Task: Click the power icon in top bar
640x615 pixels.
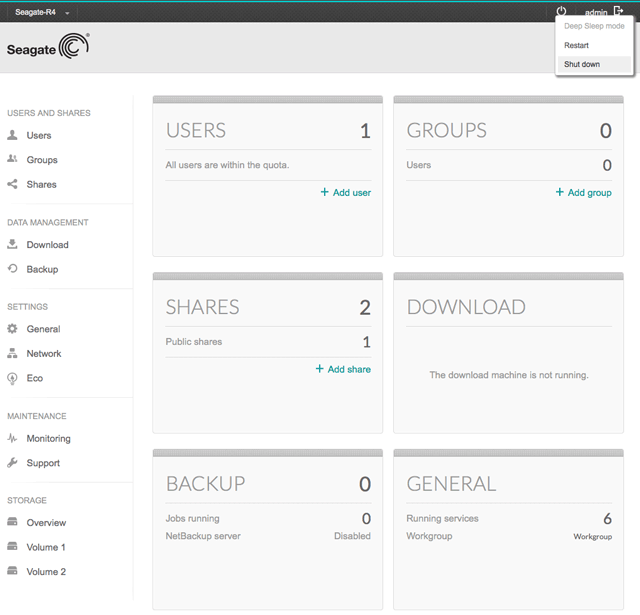Action: (x=561, y=11)
